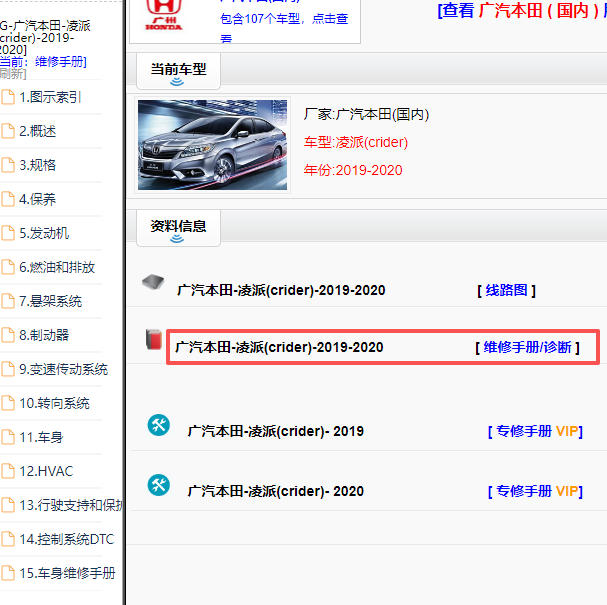The width and height of the screenshot is (607, 605).
Task: Click the page icon beside 5.发动机
Action: [x=7, y=233]
